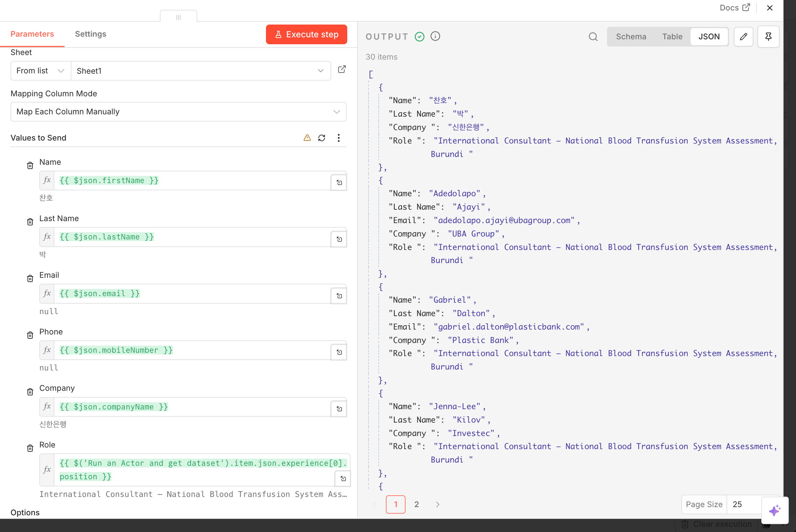Open the From list mode dropdown
This screenshot has width=796, height=532.
tap(40, 71)
